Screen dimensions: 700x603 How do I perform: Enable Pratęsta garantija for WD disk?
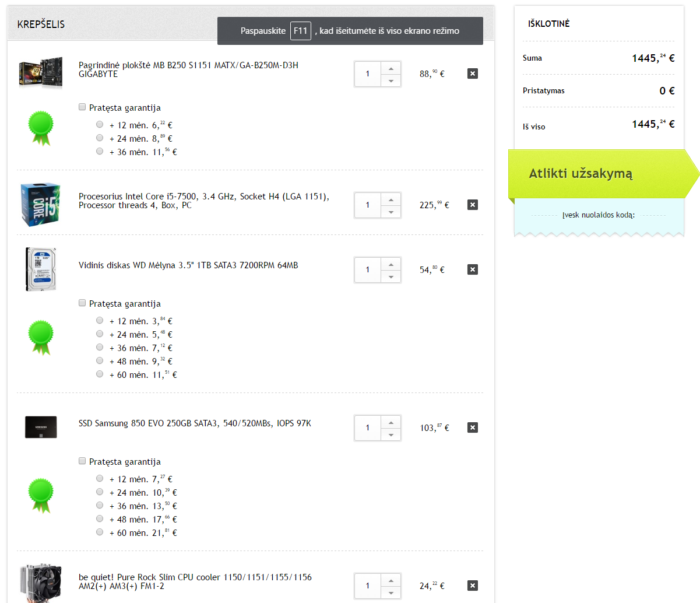click(82, 303)
